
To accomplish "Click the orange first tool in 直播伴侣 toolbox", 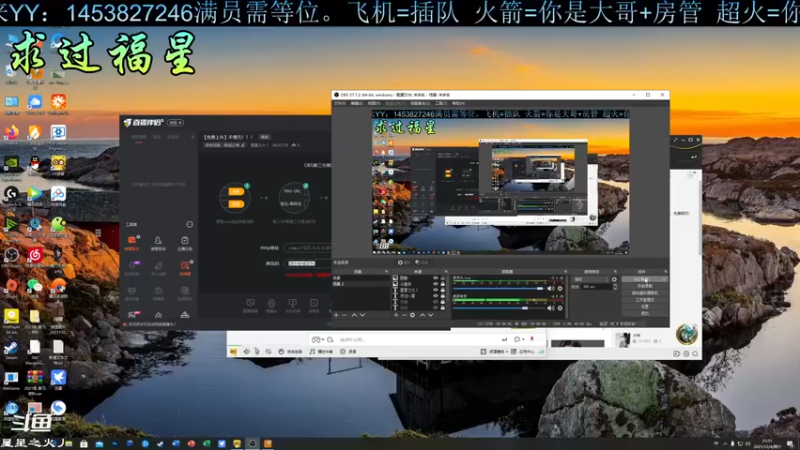I will click(x=132, y=240).
